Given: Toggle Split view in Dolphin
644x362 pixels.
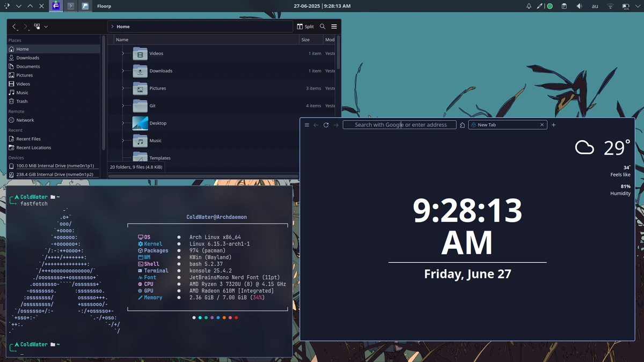Looking at the screenshot, I should pyautogui.click(x=305, y=26).
